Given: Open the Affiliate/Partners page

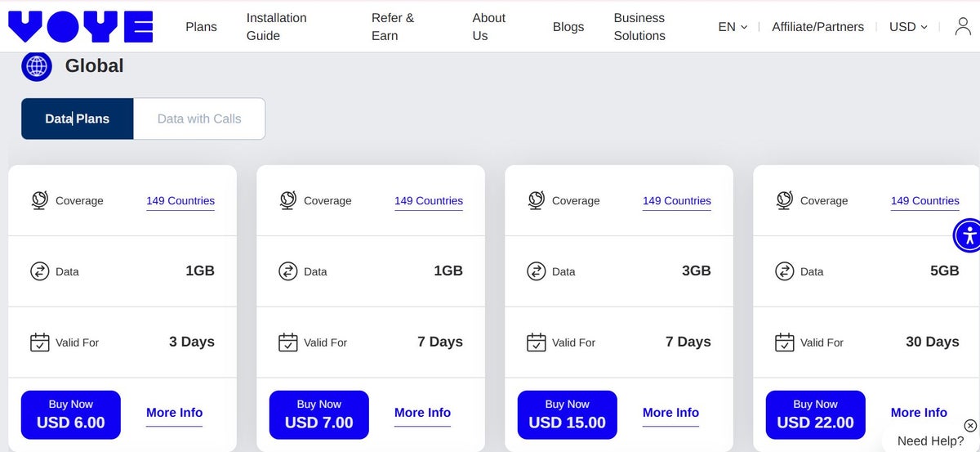Looking at the screenshot, I should click(817, 27).
